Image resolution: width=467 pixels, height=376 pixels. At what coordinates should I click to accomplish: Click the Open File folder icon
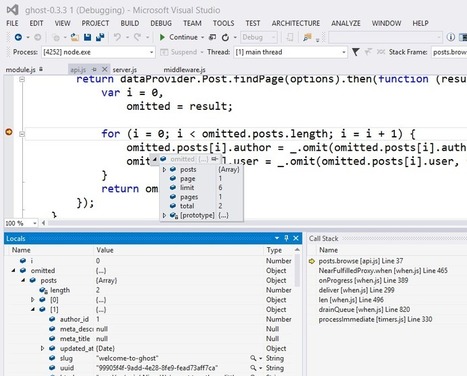pos(75,37)
